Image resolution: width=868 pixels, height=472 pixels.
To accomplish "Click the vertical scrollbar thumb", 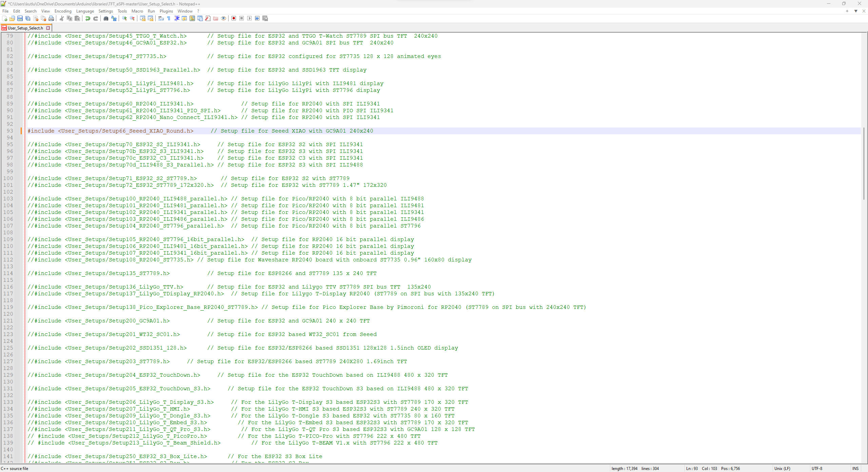I will pos(864,163).
